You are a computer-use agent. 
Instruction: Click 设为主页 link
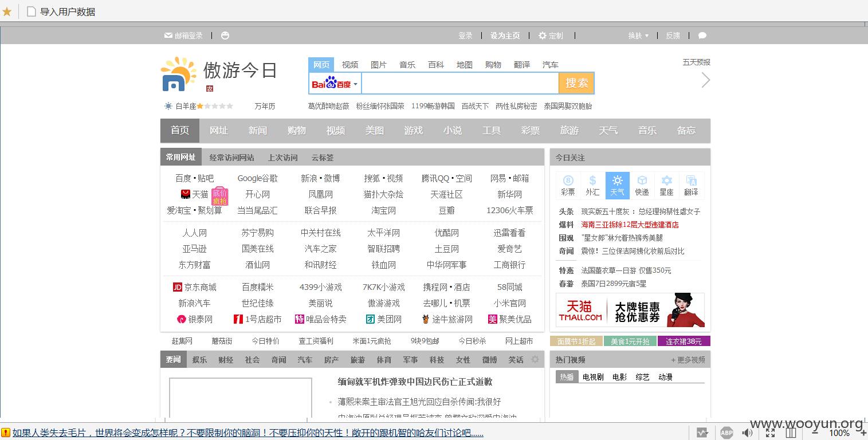click(505, 36)
